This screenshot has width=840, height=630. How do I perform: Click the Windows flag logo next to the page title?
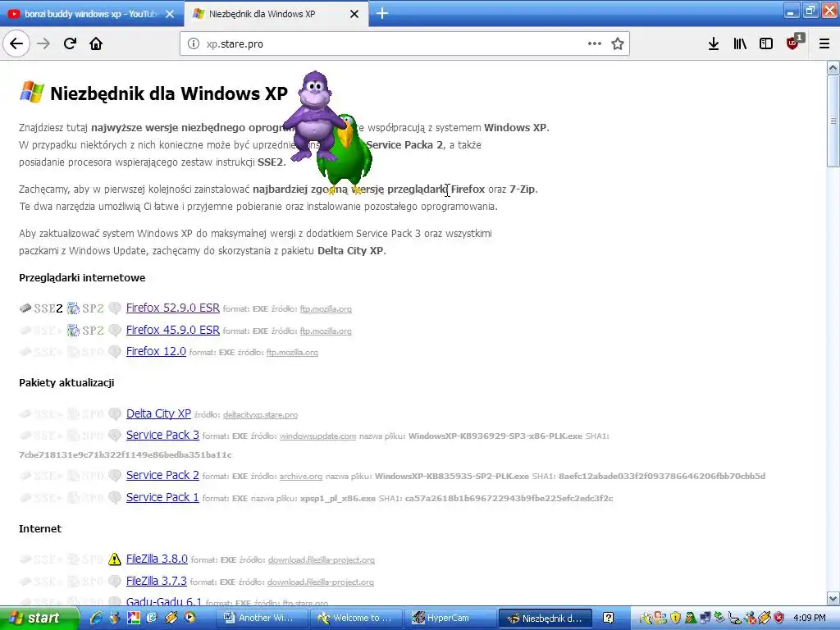[32, 92]
